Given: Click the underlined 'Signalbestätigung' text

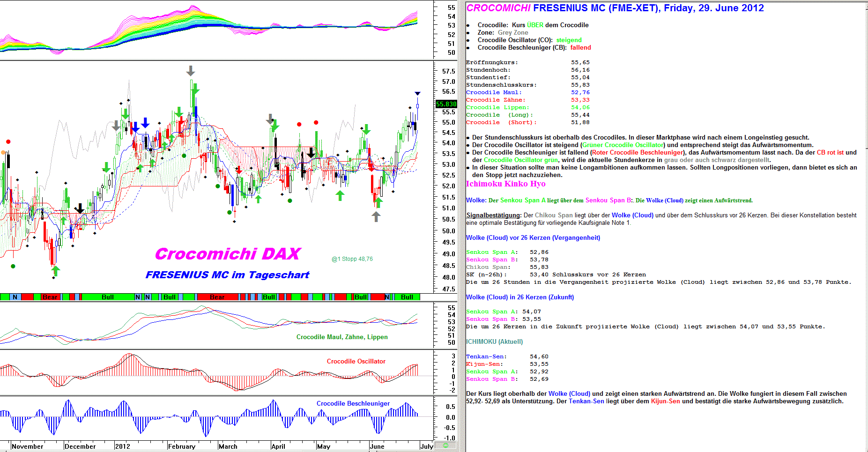Looking at the screenshot, I should 493,215.
